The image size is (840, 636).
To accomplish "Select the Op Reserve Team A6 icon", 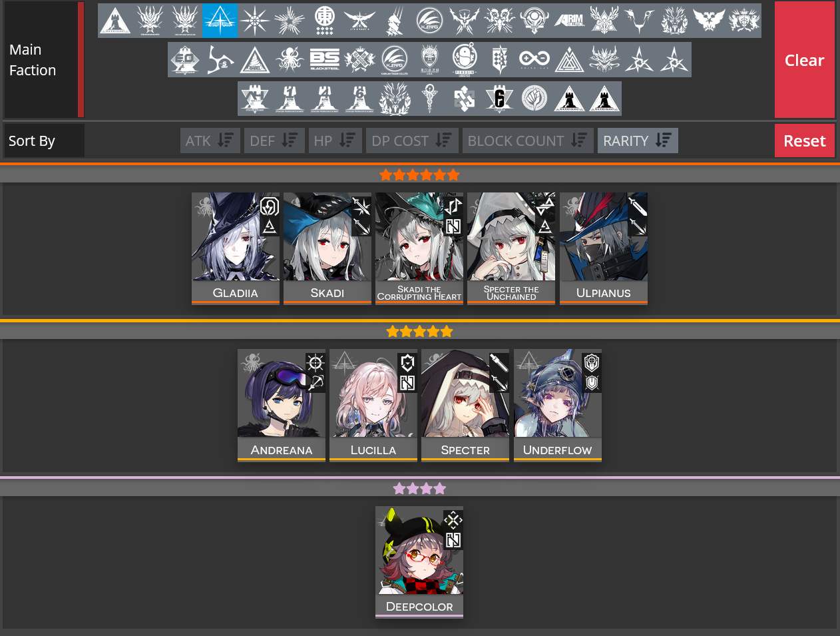I will pos(359,99).
